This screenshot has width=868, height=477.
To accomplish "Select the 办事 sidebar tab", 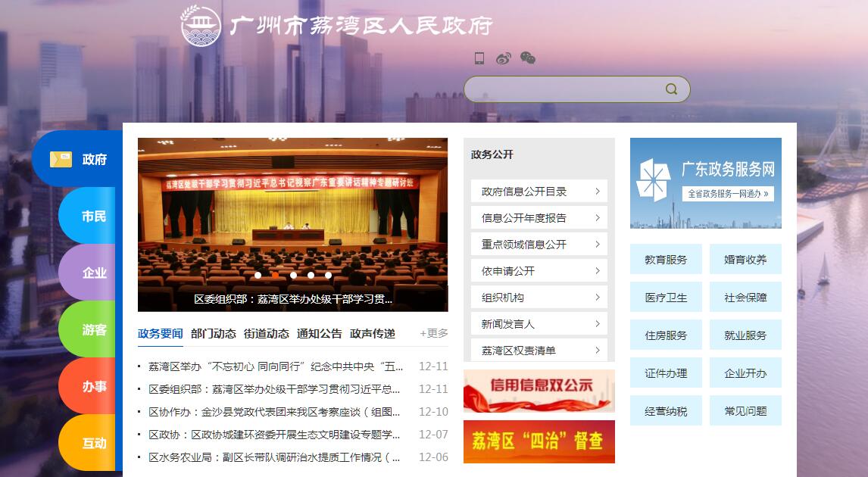I will [86, 386].
